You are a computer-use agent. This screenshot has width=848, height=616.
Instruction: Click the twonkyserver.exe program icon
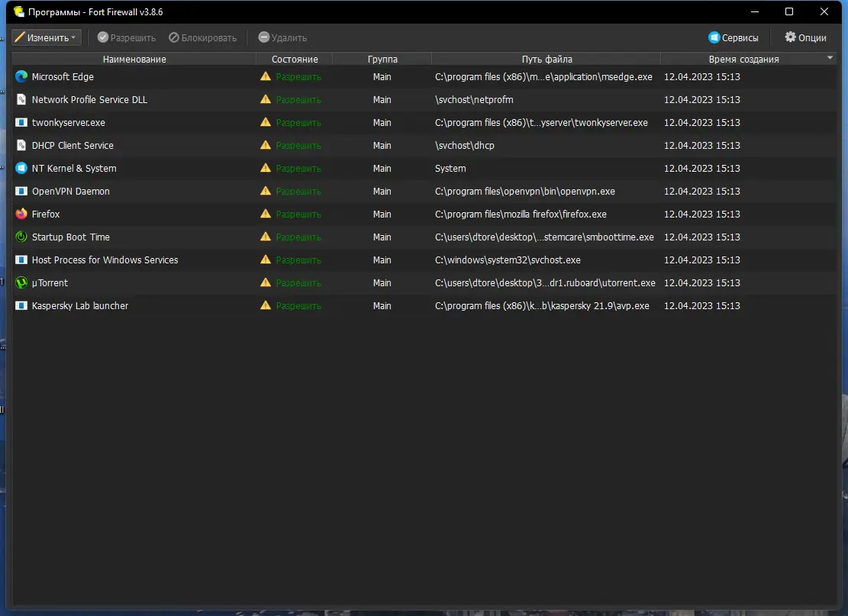pyautogui.click(x=21, y=122)
